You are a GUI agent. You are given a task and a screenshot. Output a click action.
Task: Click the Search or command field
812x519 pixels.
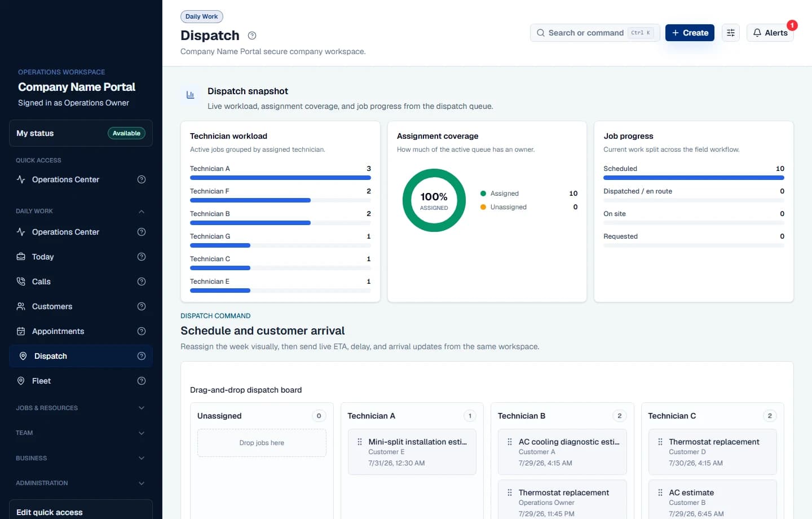(595, 33)
